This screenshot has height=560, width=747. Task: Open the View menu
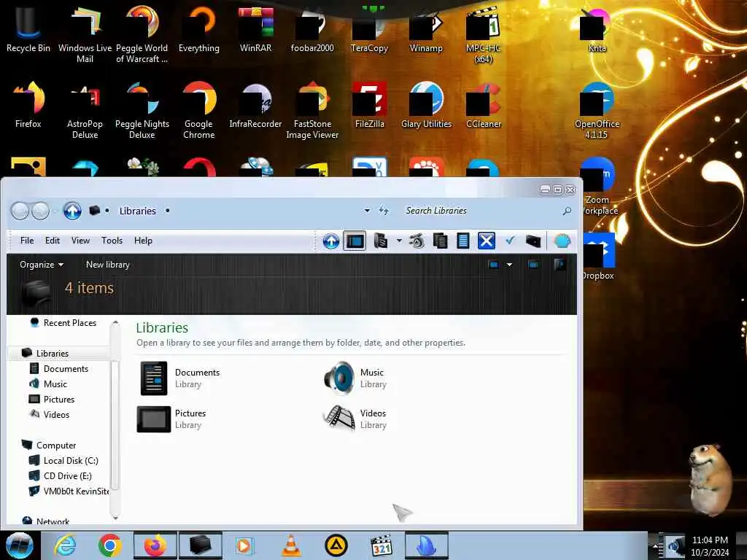click(x=80, y=241)
